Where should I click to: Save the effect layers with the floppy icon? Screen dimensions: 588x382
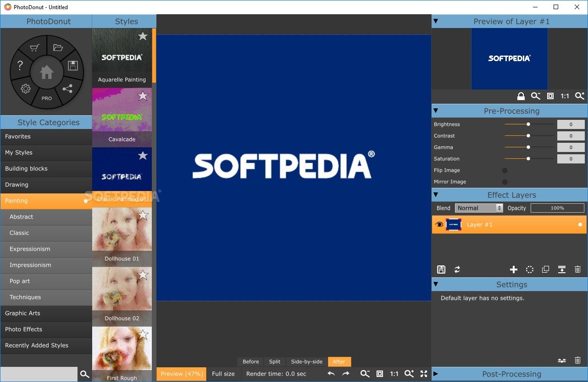441,270
